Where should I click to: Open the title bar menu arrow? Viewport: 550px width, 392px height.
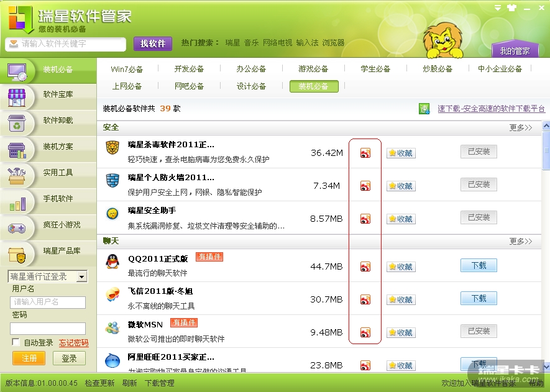pos(497,7)
